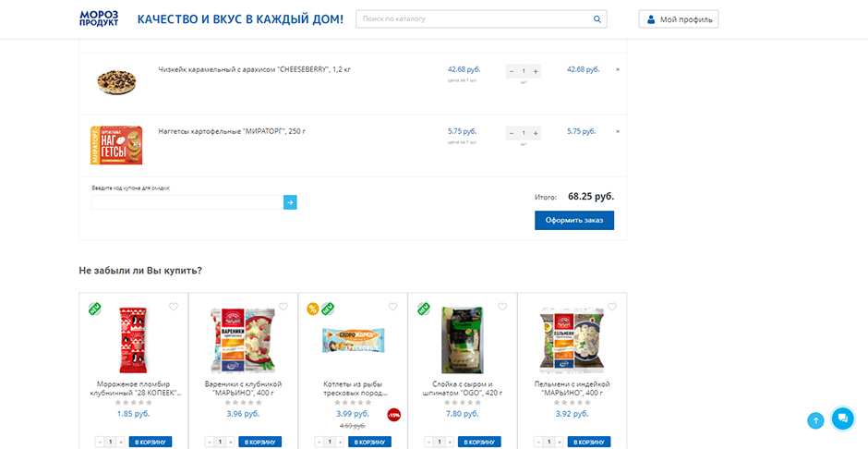Focus the catalog search field
The image size is (868, 449).
[481, 18]
